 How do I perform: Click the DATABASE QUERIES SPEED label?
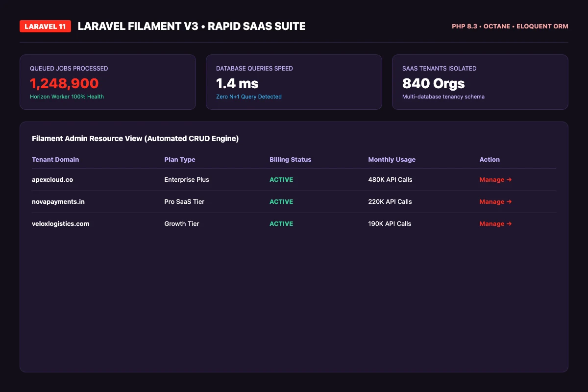coord(254,69)
